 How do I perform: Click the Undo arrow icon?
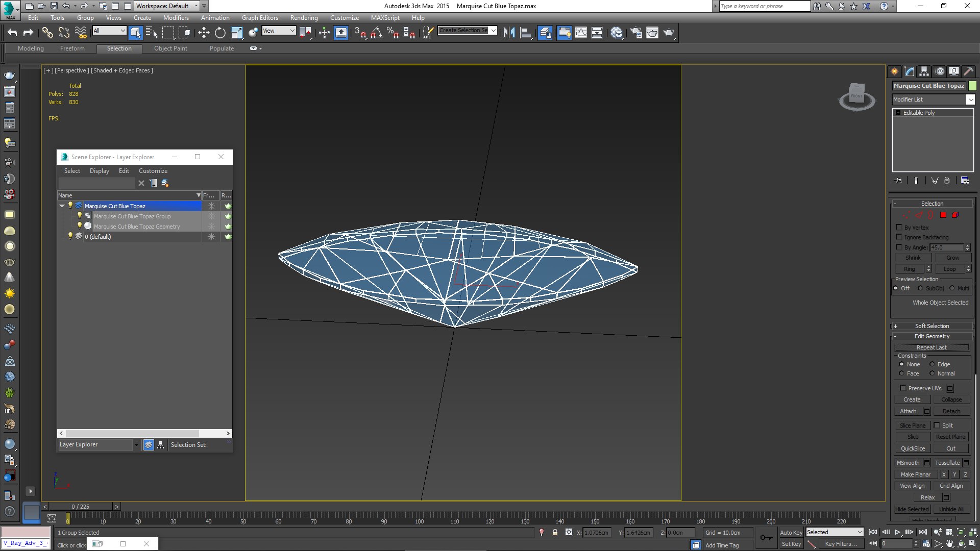[x=12, y=33]
